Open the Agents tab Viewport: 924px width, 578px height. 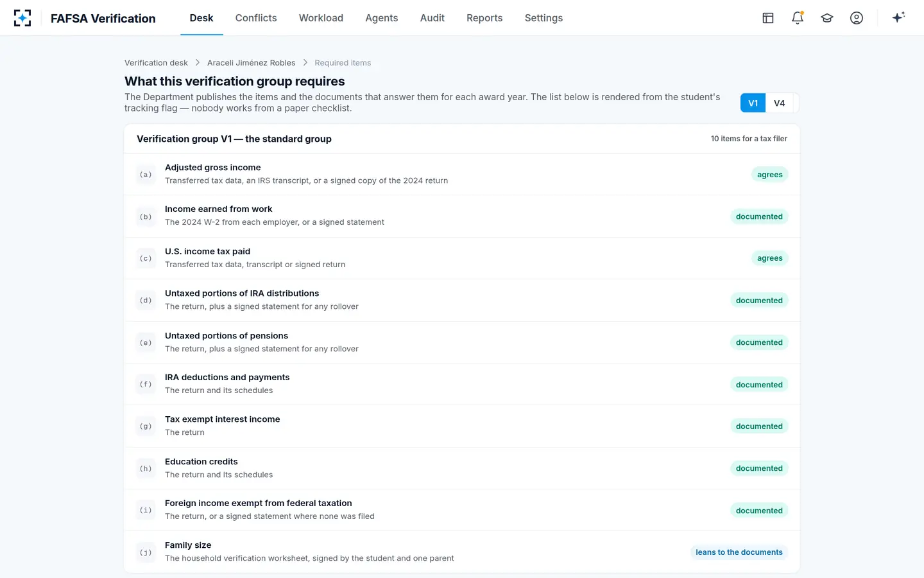coord(382,18)
